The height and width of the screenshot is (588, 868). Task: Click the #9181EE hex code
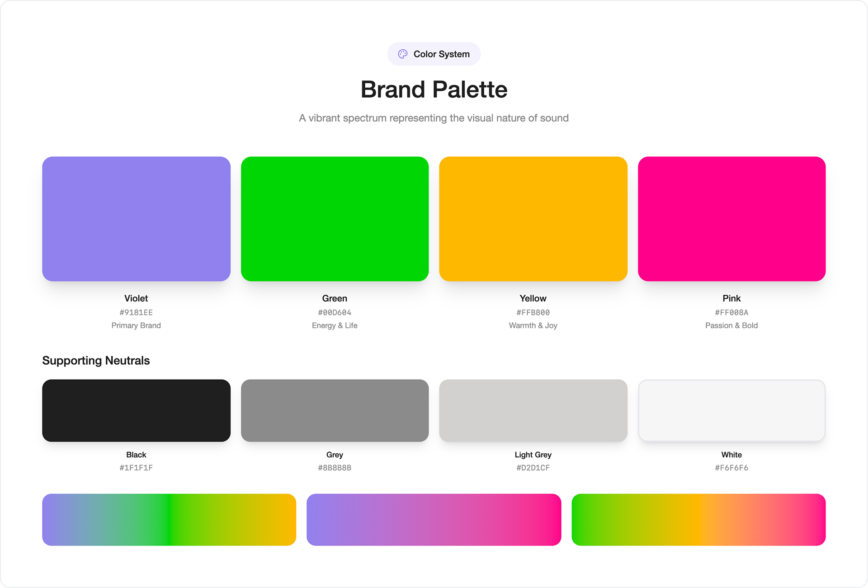point(136,312)
